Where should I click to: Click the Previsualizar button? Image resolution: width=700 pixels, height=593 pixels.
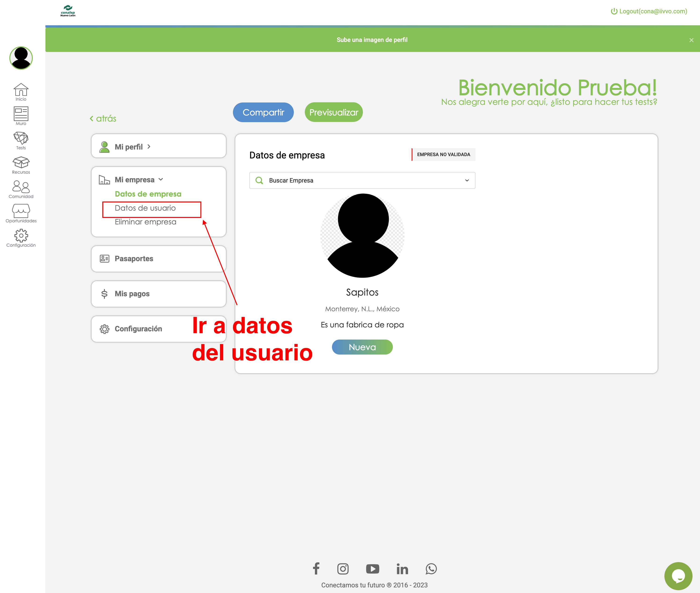[334, 112]
